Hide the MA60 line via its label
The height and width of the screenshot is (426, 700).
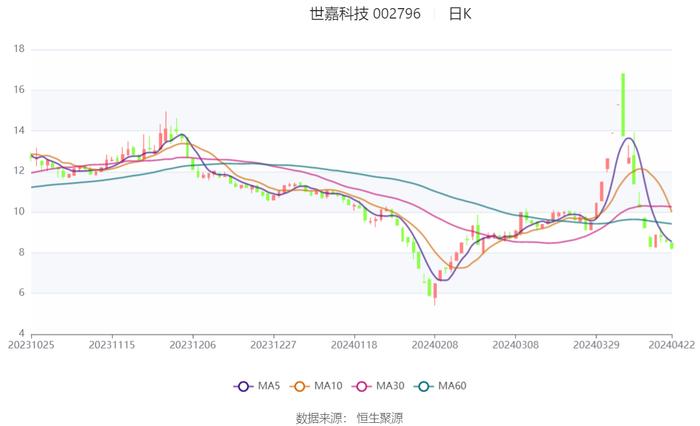click(x=452, y=386)
